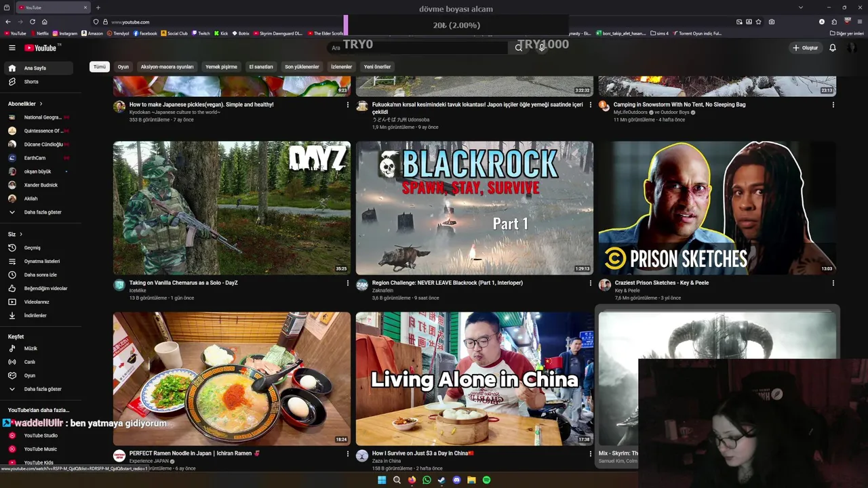Click the Oluştur create button
This screenshot has width=868, height=488.
806,47
